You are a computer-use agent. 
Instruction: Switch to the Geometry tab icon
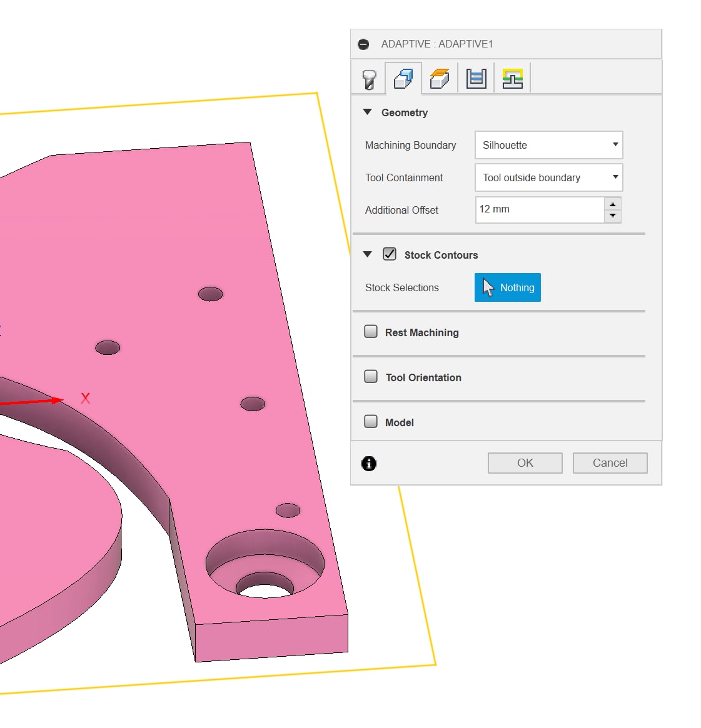(x=403, y=79)
